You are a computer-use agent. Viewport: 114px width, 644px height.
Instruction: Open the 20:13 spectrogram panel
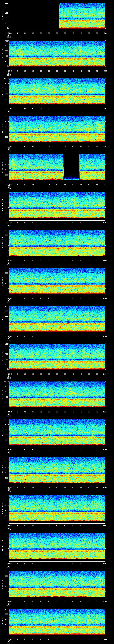57,357
